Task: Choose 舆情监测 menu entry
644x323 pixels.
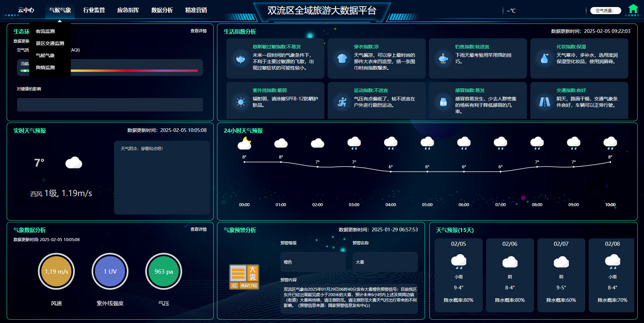Action: click(x=45, y=67)
